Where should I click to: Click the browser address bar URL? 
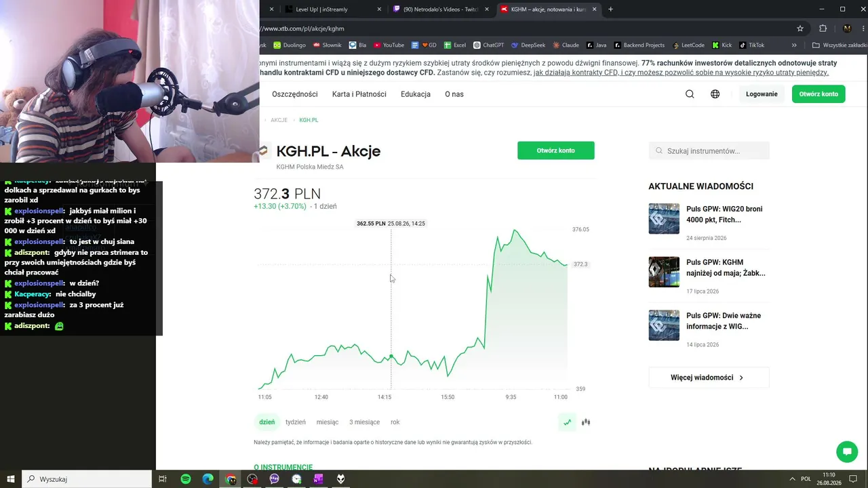point(303,29)
